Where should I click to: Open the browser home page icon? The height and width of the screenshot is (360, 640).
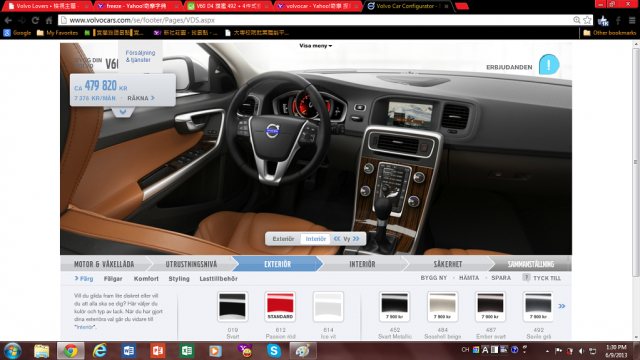pos(49,20)
